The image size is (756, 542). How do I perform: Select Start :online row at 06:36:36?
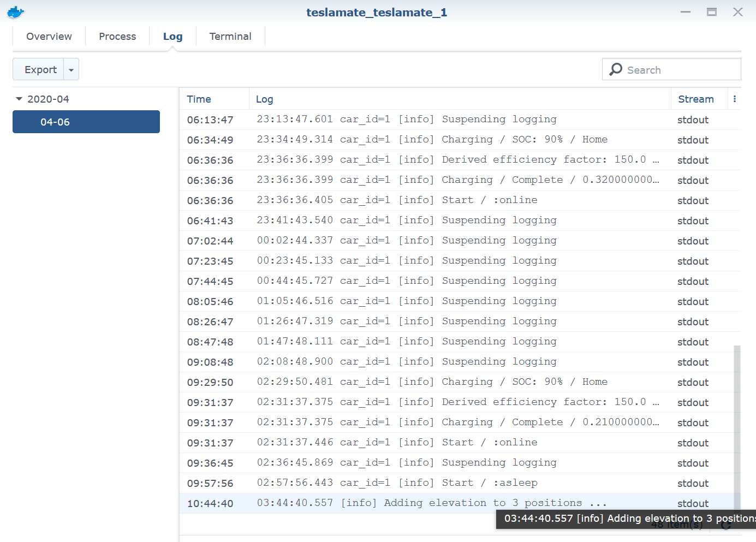point(460,200)
